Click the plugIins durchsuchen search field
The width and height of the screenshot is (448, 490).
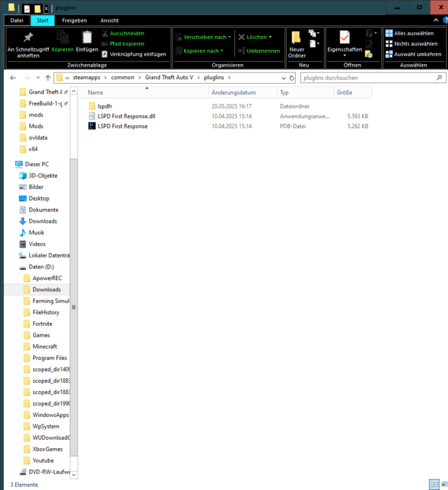(373, 78)
